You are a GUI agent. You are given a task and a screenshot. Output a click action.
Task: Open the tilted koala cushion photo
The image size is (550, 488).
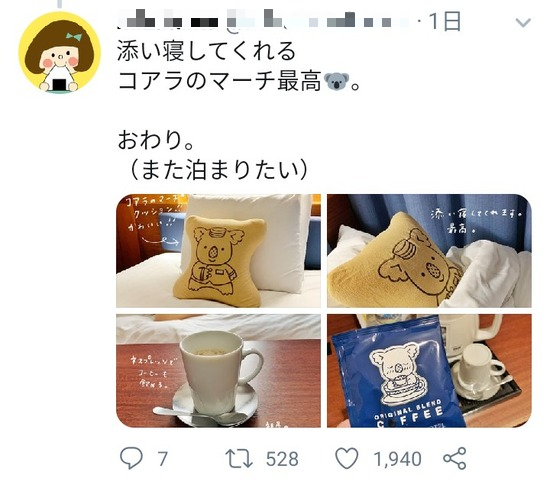click(429, 251)
